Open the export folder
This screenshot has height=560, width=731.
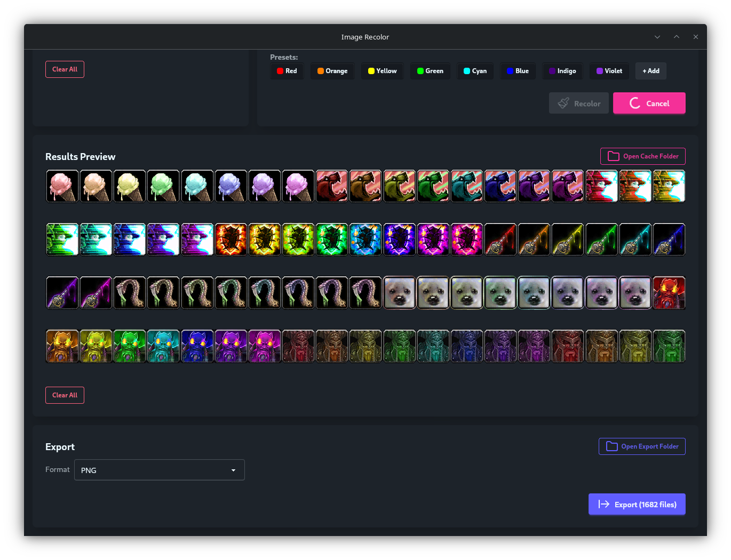(642, 446)
